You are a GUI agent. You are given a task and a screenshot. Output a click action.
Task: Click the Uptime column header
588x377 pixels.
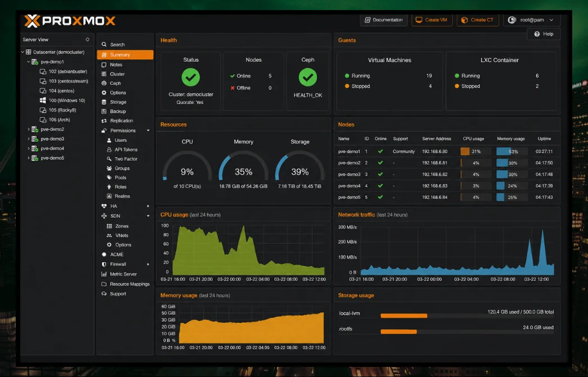click(x=544, y=138)
